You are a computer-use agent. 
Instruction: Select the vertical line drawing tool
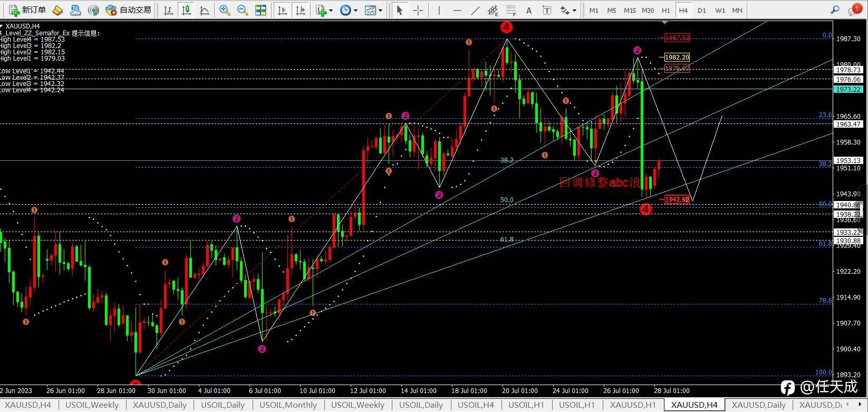(439, 9)
